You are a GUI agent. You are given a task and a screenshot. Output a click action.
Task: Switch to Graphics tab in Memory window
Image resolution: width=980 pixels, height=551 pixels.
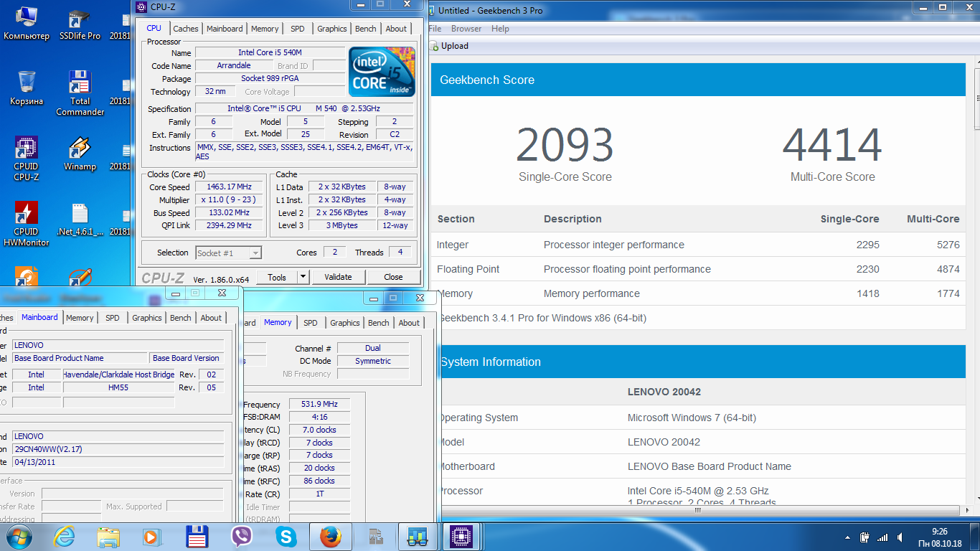pos(345,323)
